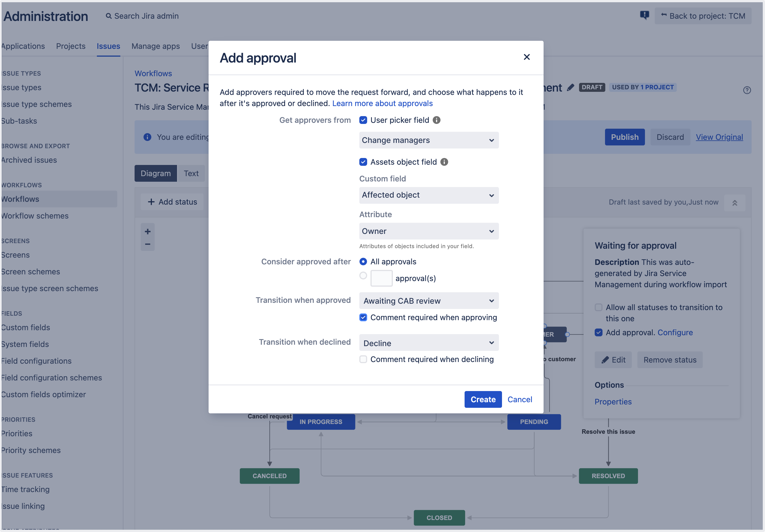The width and height of the screenshot is (765, 532).
Task: Select CANCELED status node in diagram
Action: (269, 476)
